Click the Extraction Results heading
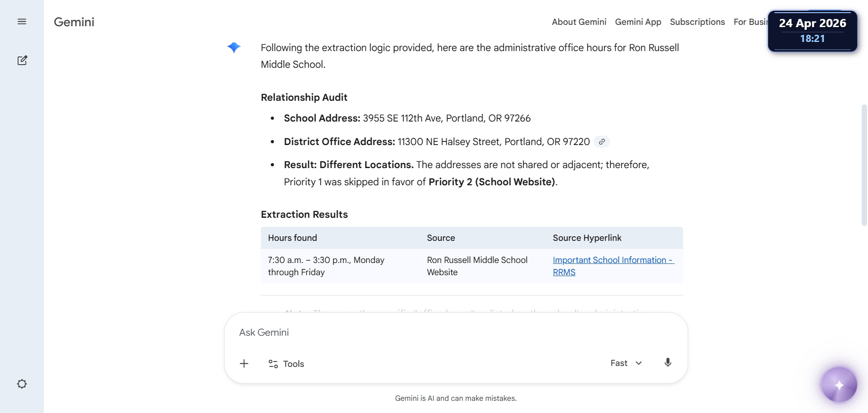The height and width of the screenshot is (413, 868). (x=304, y=215)
